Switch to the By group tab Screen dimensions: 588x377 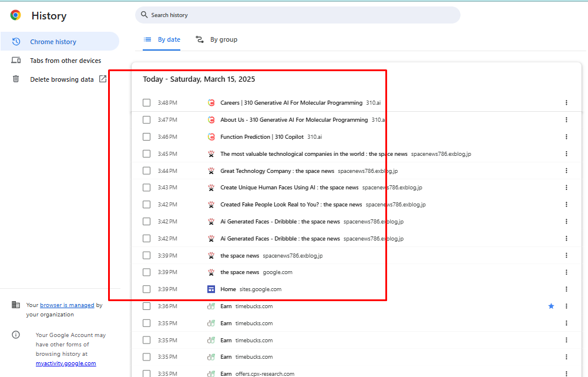216,39
